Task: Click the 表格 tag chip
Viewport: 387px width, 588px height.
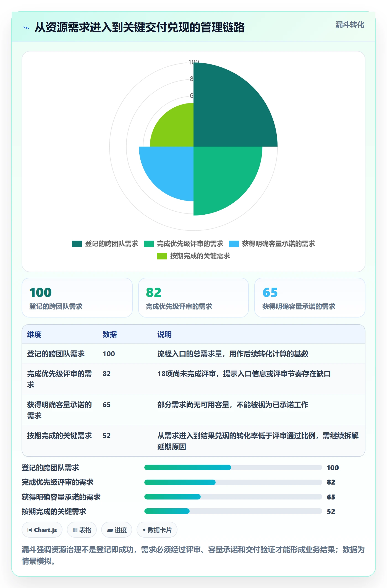Action: (82, 530)
